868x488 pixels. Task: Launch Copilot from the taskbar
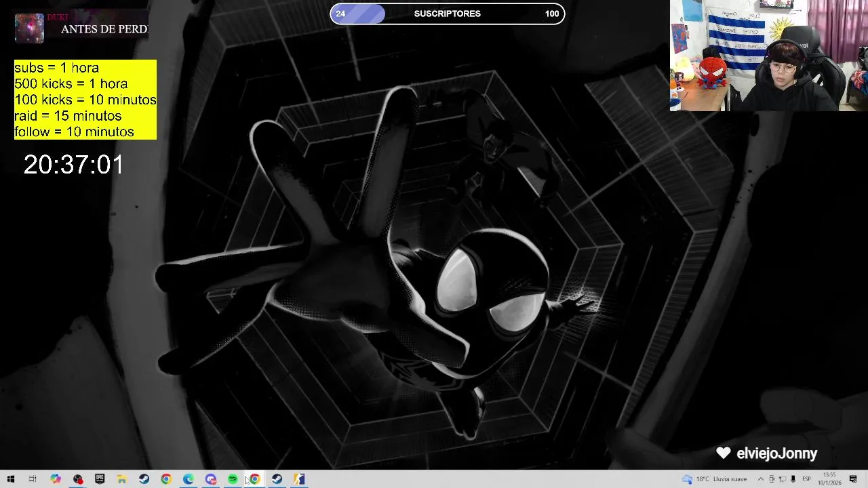(x=56, y=479)
